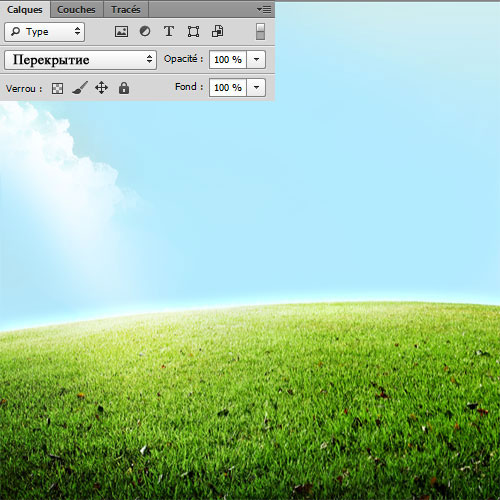Screen dimensions: 500x500
Task: Open the Opacité slider arrow
Action: (x=256, y=60)
